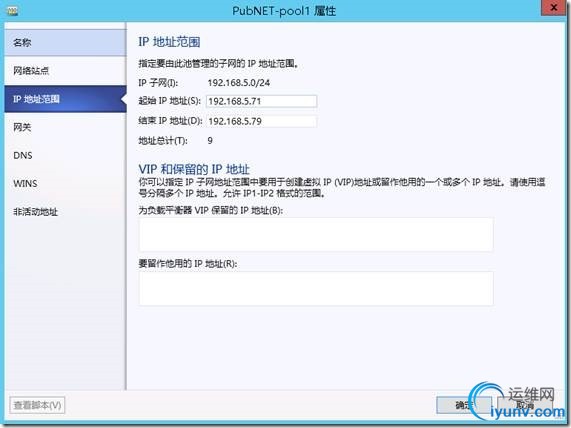Viewport: 571px width, 428px height.
Task: Edit the 起始 IP 地址 field
Action: coord(261,101)
